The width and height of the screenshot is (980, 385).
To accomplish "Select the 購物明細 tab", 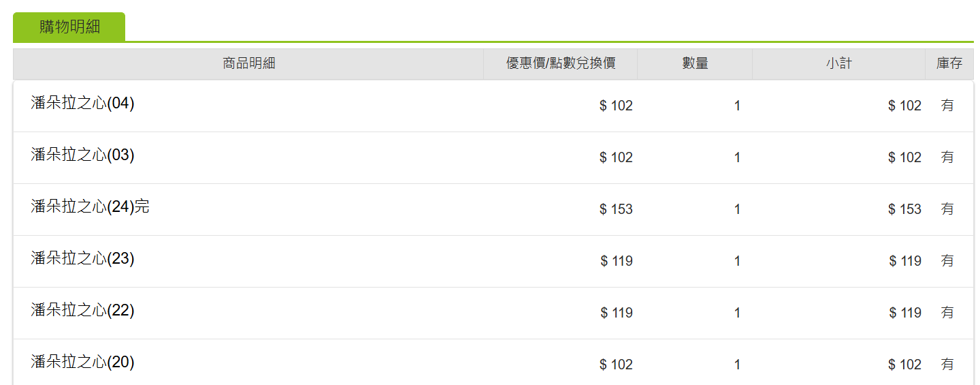I will tap(69, 27).
